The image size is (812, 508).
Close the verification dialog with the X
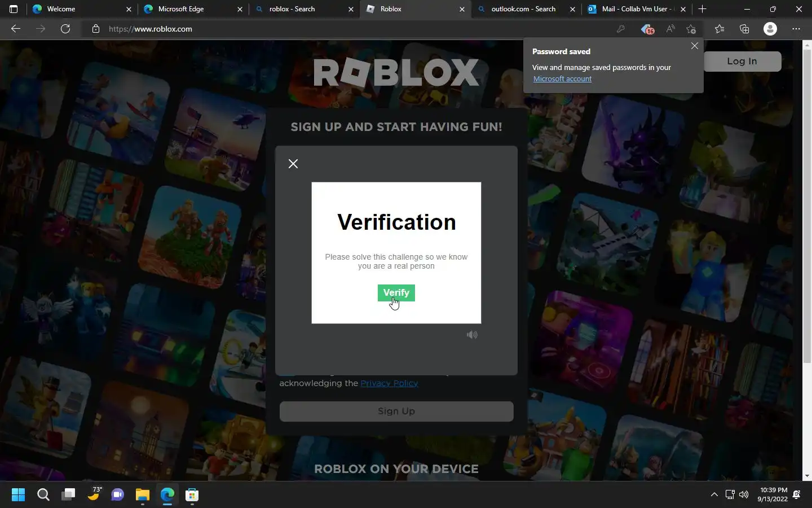click(x=293, y=164)
